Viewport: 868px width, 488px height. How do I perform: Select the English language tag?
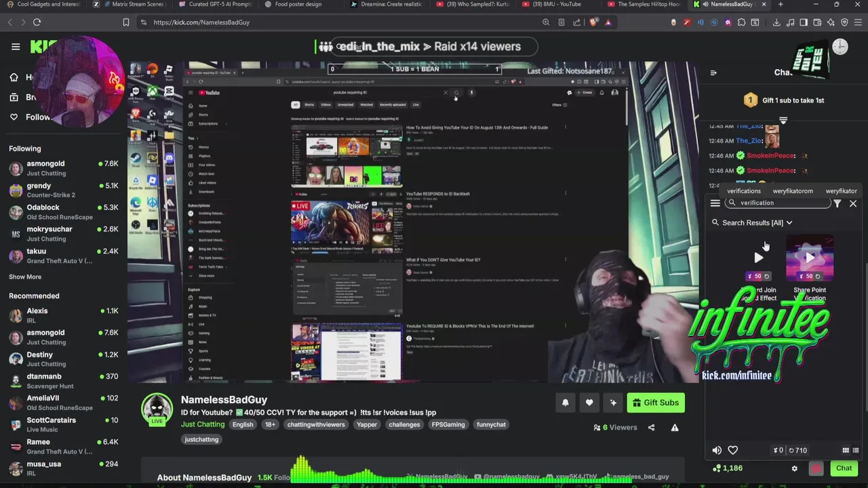pos(243,424)
